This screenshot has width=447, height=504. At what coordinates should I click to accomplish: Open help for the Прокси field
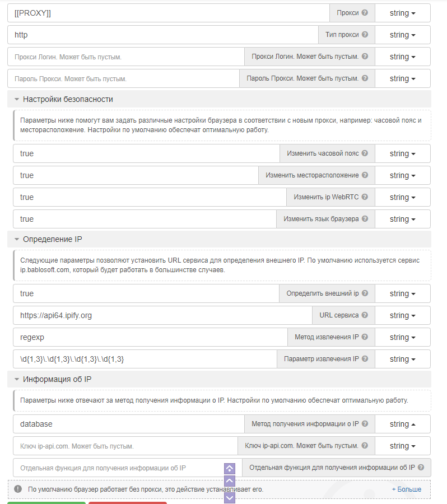tap(365, 12)
